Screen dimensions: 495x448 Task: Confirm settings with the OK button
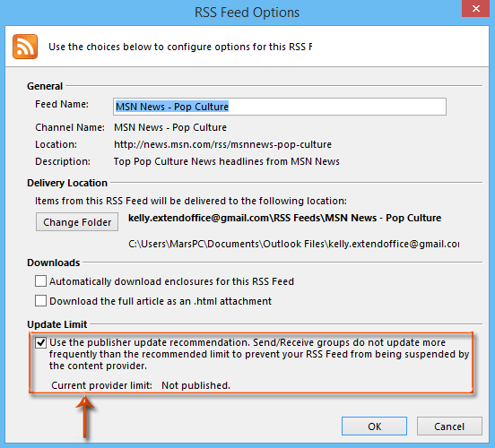point(374,426)
